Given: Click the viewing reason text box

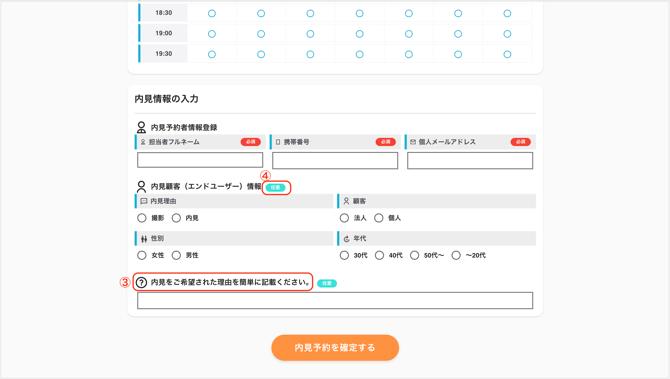Looking at the screenshot, I should pyautogui.click(x=335, y=300).
